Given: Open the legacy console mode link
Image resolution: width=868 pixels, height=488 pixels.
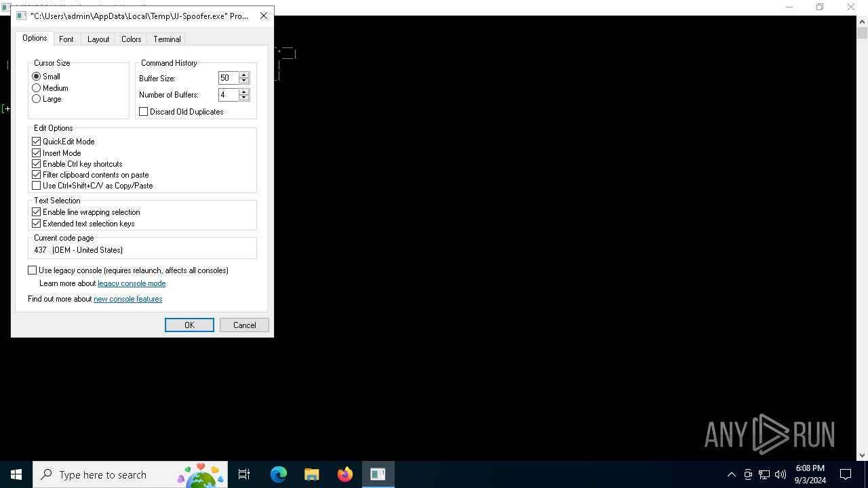Looking at the screenshot, I should coord(132,283).
